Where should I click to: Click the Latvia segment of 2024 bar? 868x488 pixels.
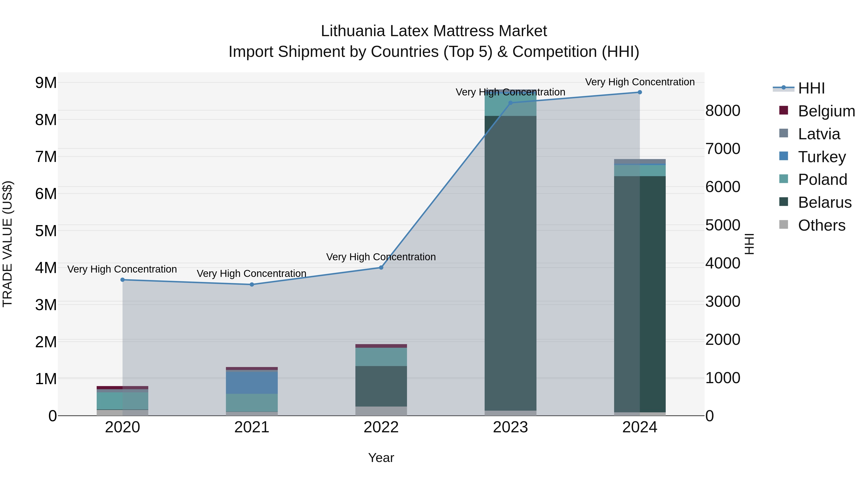(640, 161)
